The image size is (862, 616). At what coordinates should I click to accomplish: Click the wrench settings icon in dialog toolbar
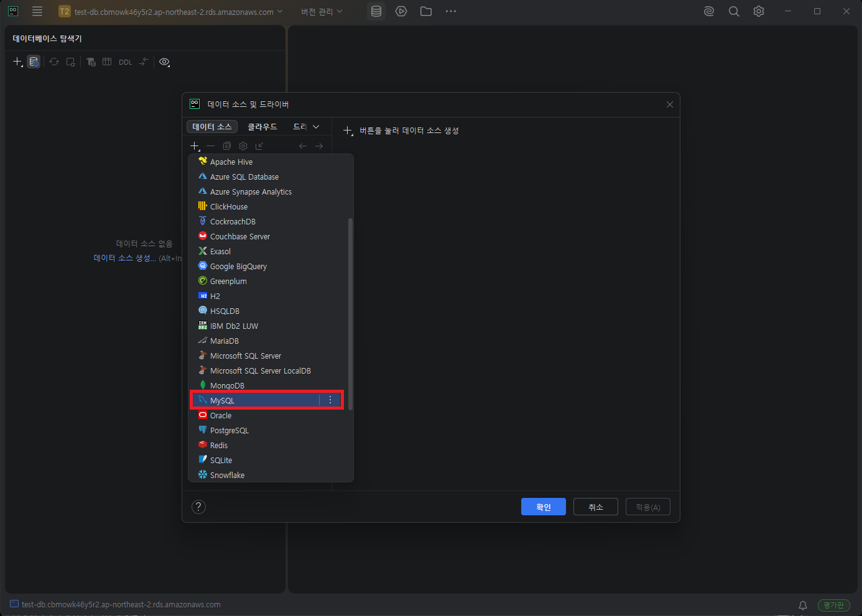click(x=243, y=146)
